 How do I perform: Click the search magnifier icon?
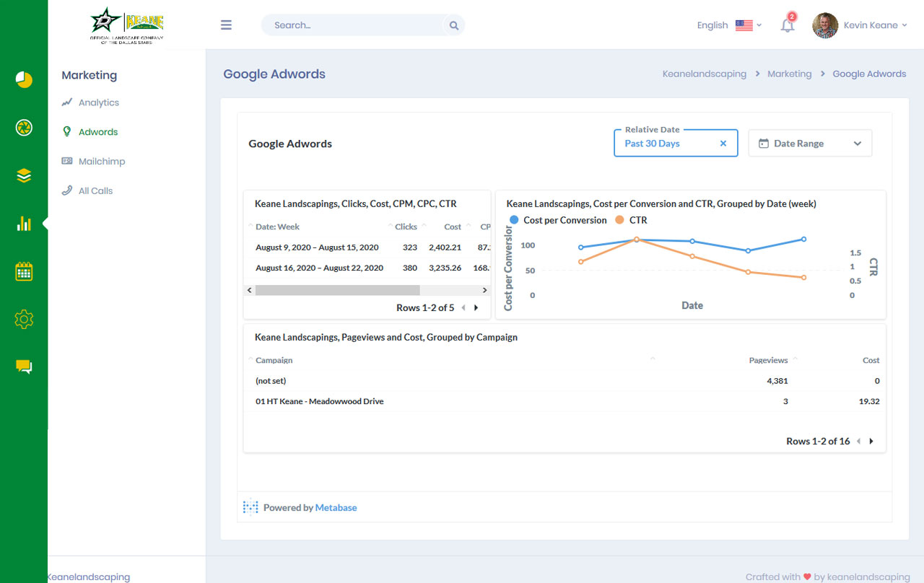[x=454, y=25]
